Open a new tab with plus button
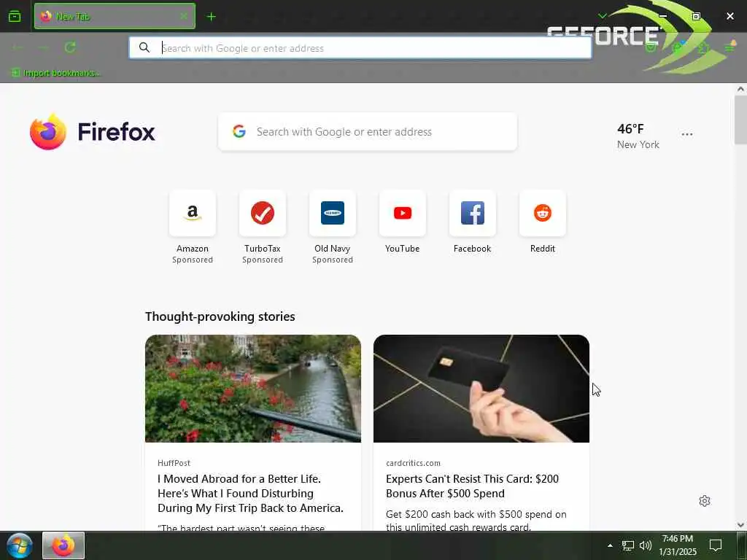 click(x=211, y=17)
